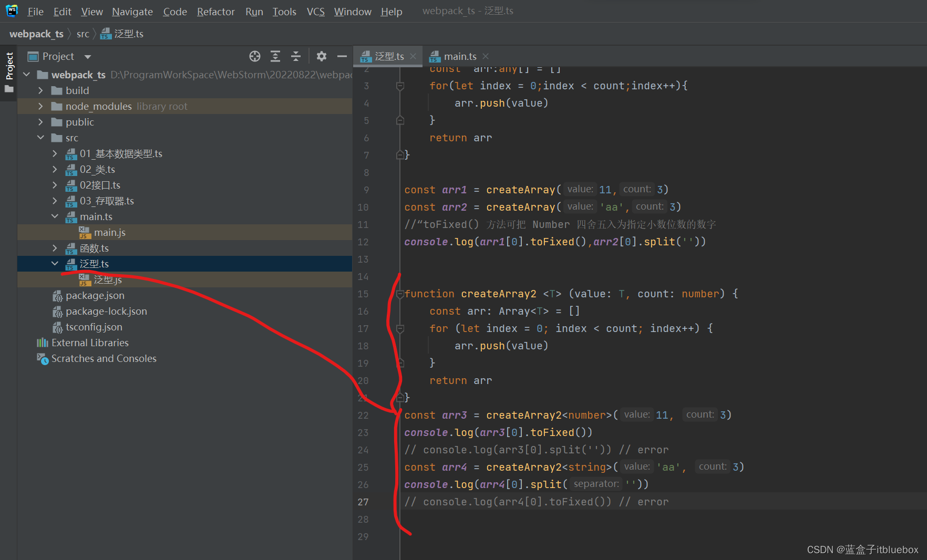Expand 03_存取器.ts node

[x=55, y=201]
